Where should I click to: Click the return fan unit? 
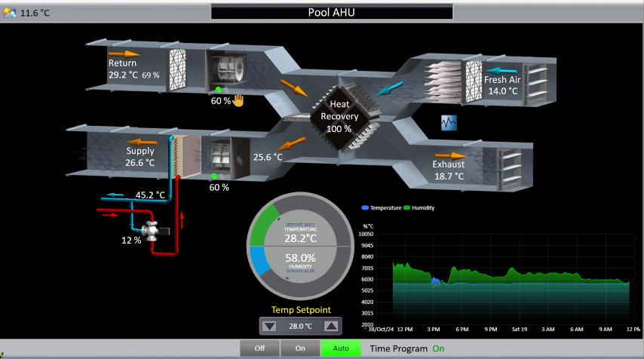point(225,69)
